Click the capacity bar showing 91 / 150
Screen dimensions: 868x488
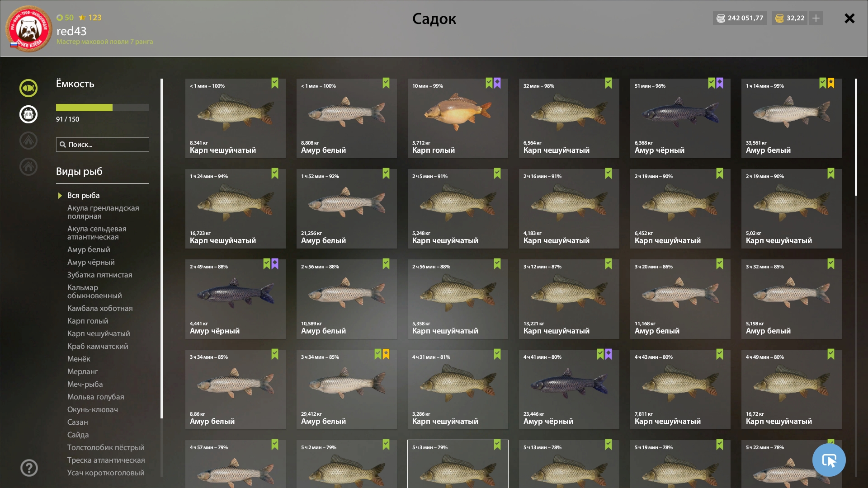[x=103, y=108]
